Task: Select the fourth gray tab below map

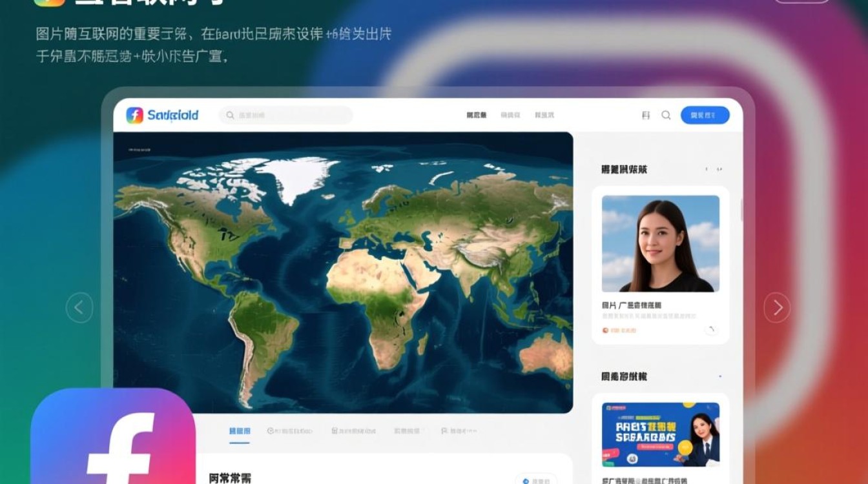Action: (407, 430)
